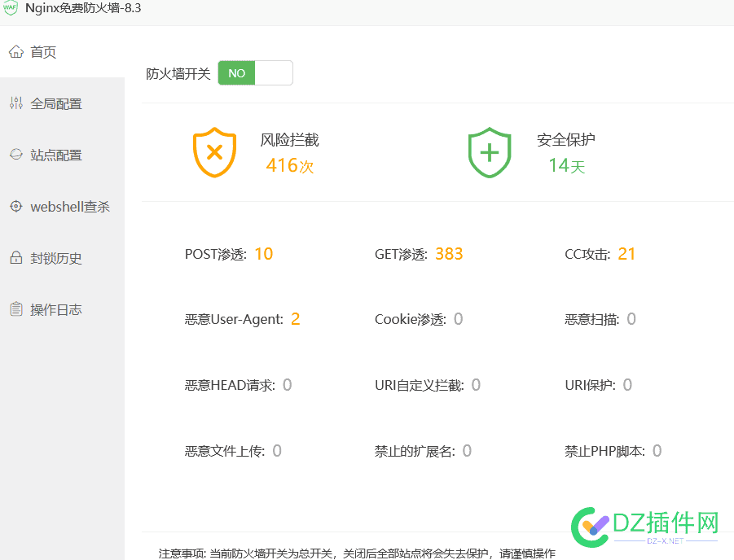Open the 首页 menu item
The height and width of the screenshot is (560, 734).
tap(62, 51)
